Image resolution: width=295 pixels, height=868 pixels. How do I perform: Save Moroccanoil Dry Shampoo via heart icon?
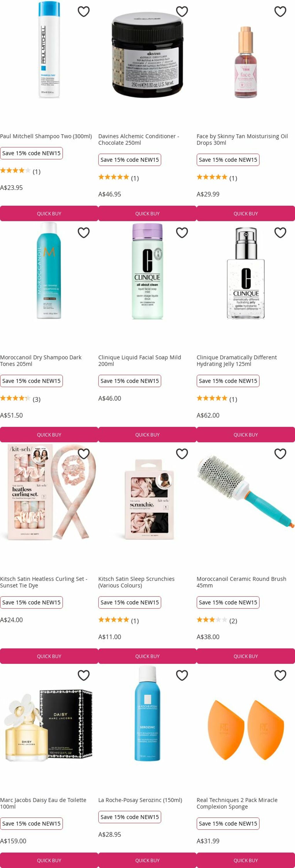(84, 233)
